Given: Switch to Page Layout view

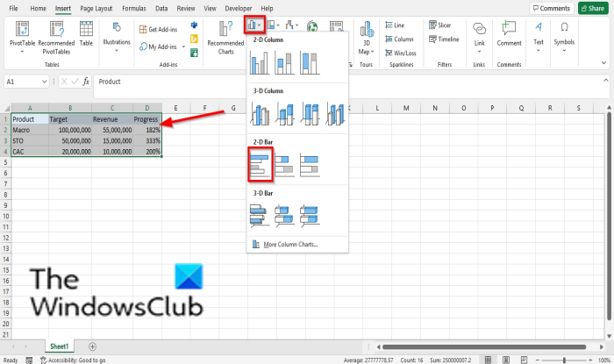Looking at the screenshot, I should click(x=506, y=360).
